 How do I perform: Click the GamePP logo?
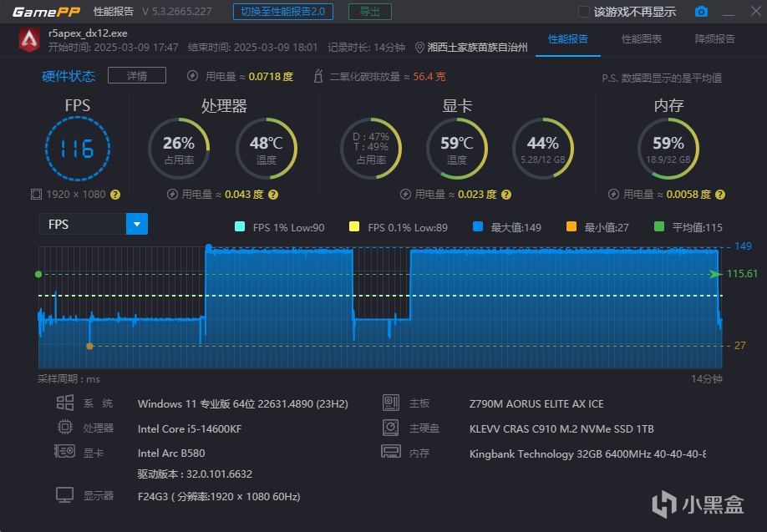tap(47, 12)
